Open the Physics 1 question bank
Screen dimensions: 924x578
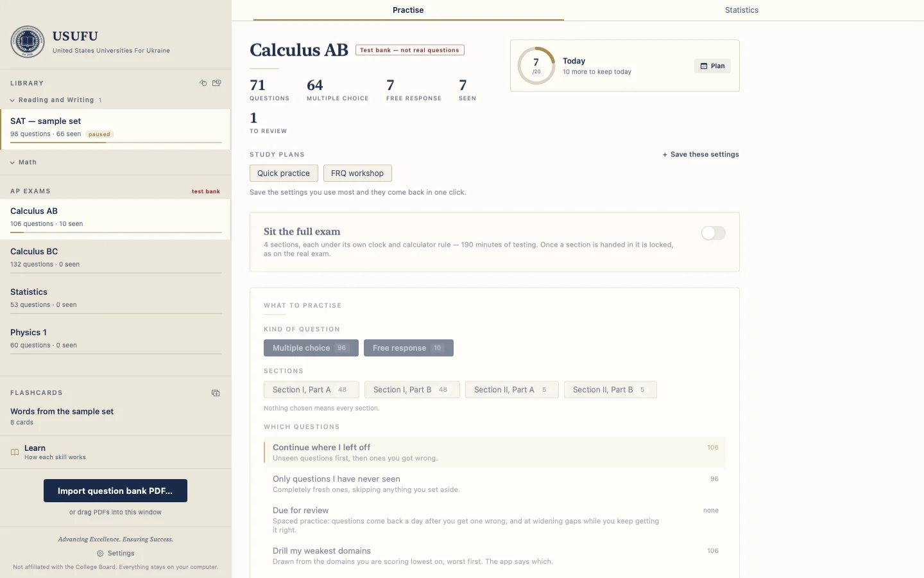coord(116,340)
